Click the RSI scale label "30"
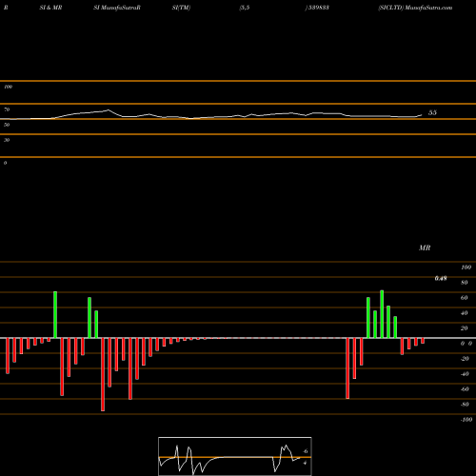The width and height of the screenshot is (476, 476). (x=7, y=140)
